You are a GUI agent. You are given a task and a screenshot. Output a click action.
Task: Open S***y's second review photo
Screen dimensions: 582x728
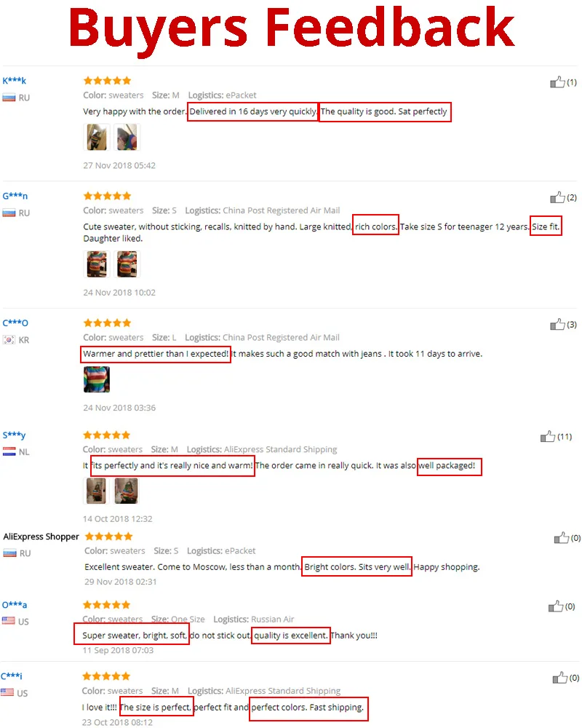126,491
